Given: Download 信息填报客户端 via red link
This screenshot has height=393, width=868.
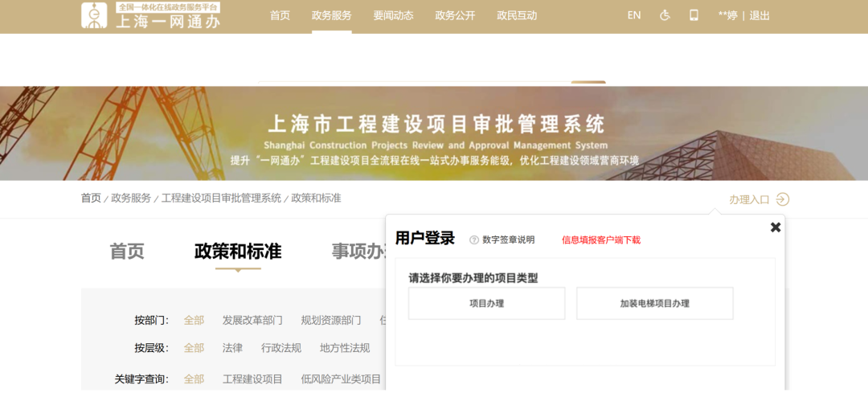Looking at the screenshot, I should pos(600,239).
